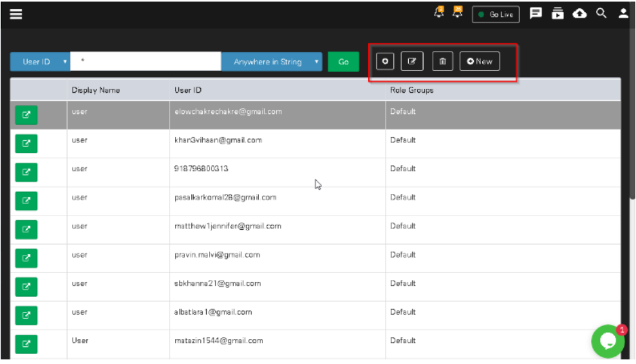Open the user profile icon

(x=623, y=14)
